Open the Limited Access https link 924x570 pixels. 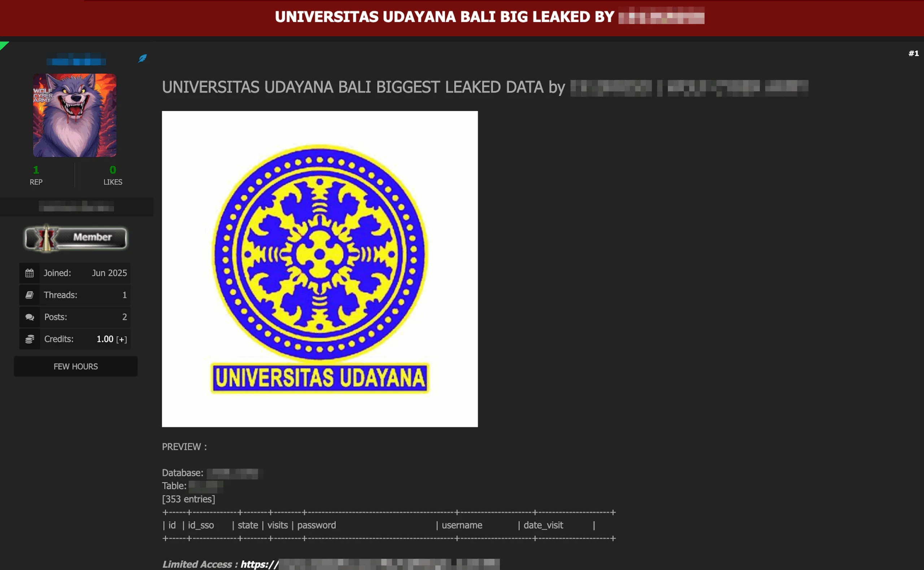pyautogui.click(x=370, y=564)
